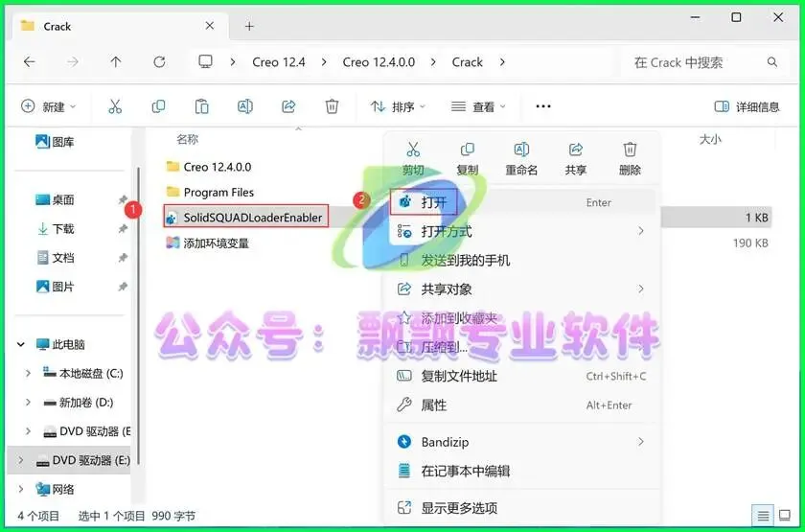This screenshot has height=532, width=805.
Task: Expand the 网络 tree node
Action: (21, 489)
